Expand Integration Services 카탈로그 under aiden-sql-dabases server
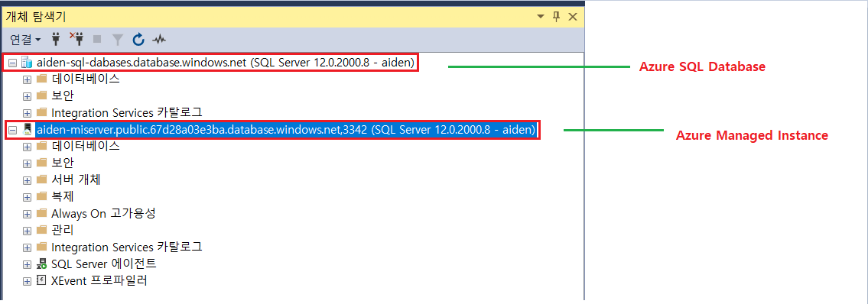Viewport: 868px width, 304px height. pyautogui.click(x=27, y=113)
